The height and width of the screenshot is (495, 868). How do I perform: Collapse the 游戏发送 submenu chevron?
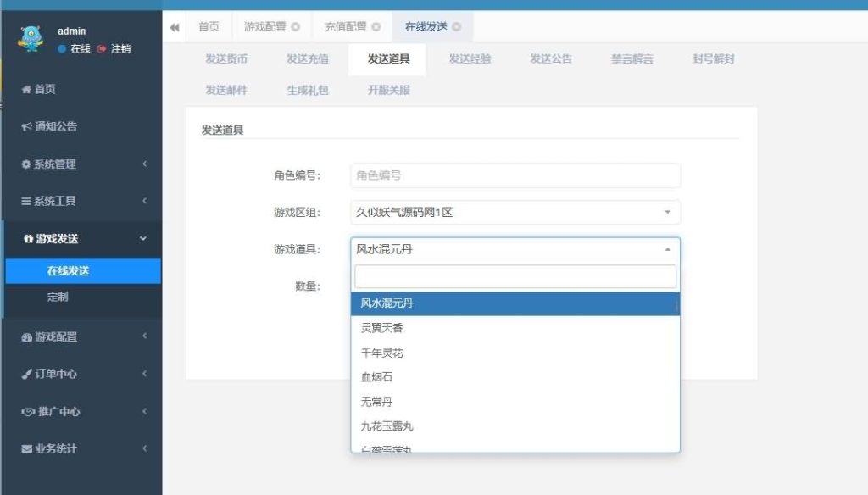pos(144,239)
